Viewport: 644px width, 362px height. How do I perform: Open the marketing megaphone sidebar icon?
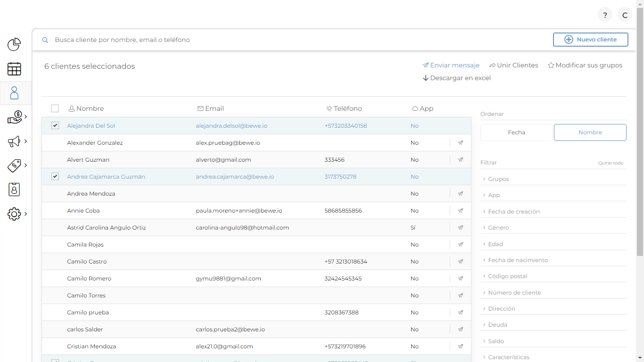[x=14, y=141]
